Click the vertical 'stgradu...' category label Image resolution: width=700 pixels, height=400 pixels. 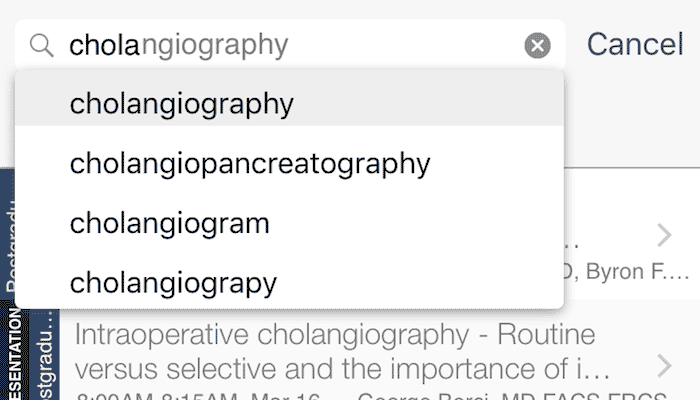tap(45, 355)
